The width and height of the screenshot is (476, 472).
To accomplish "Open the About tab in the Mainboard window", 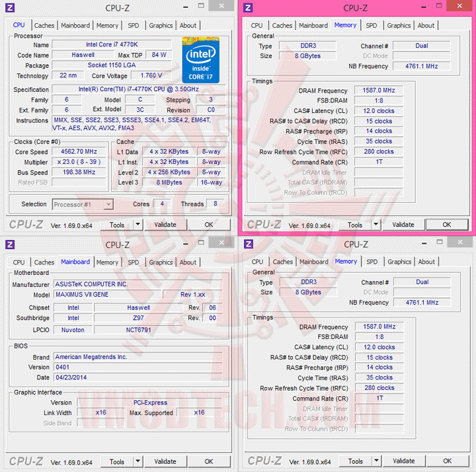I will tap(188, 262).
